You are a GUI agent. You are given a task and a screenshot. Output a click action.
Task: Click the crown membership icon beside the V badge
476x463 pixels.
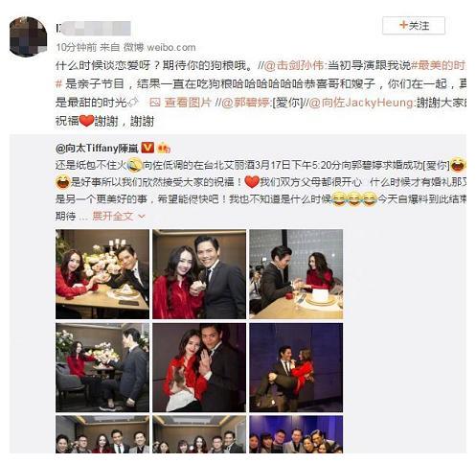tap(164, 148)
